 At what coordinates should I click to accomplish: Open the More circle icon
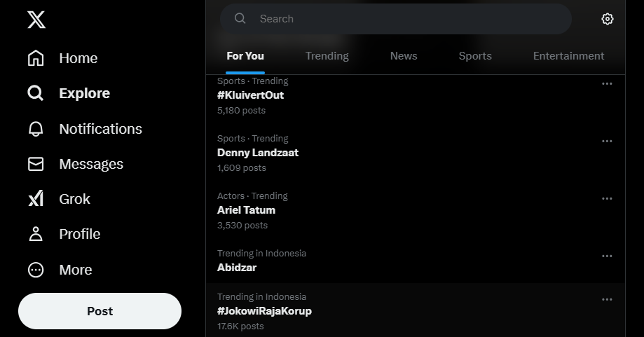pyautogui.click(x=36, y=270)
